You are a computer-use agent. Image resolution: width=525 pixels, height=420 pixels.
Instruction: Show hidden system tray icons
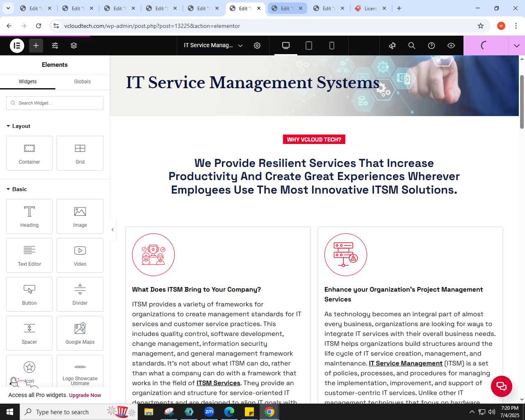tap(472, 412)
